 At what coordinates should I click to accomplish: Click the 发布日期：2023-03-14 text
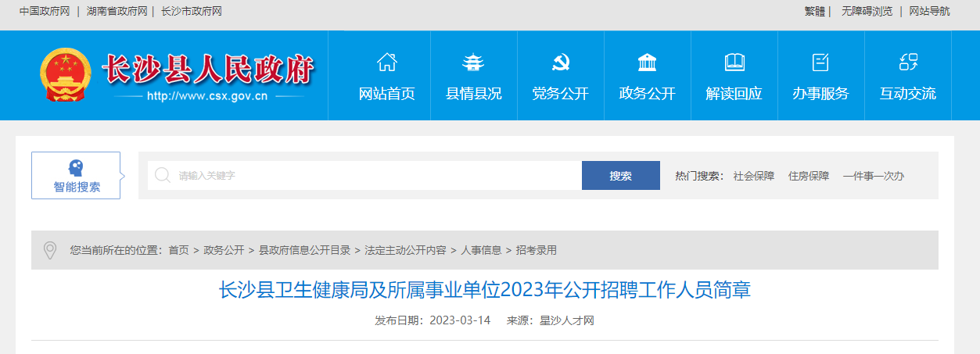433,320
